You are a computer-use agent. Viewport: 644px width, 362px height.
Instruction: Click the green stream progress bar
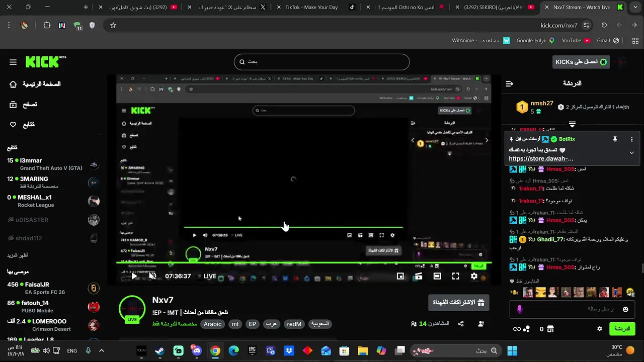click(x=304, y=262)
